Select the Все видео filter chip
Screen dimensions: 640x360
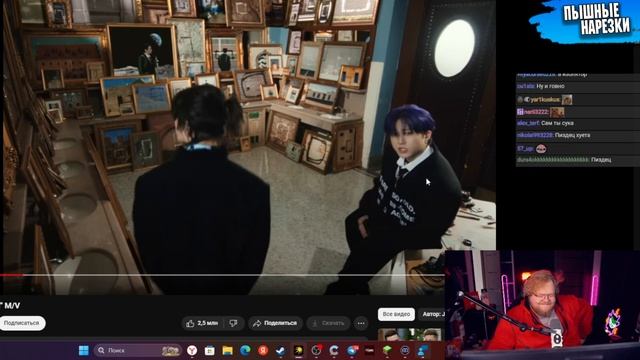point(396,314)
